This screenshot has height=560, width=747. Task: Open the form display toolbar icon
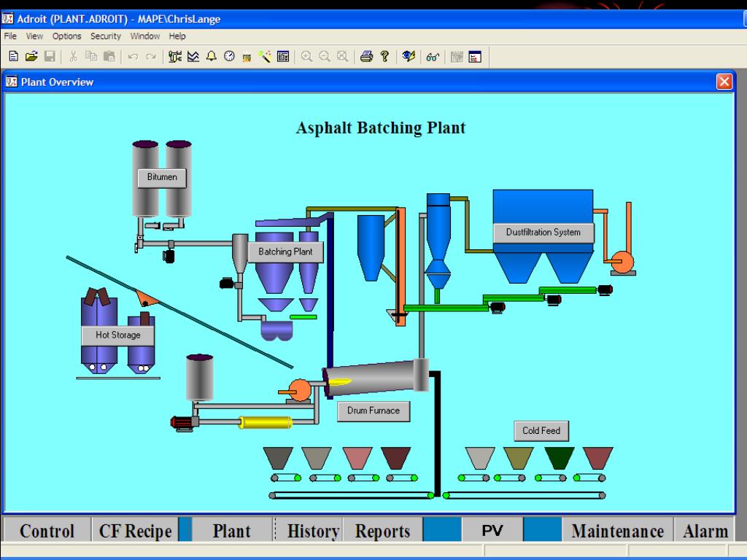point(283,56)
